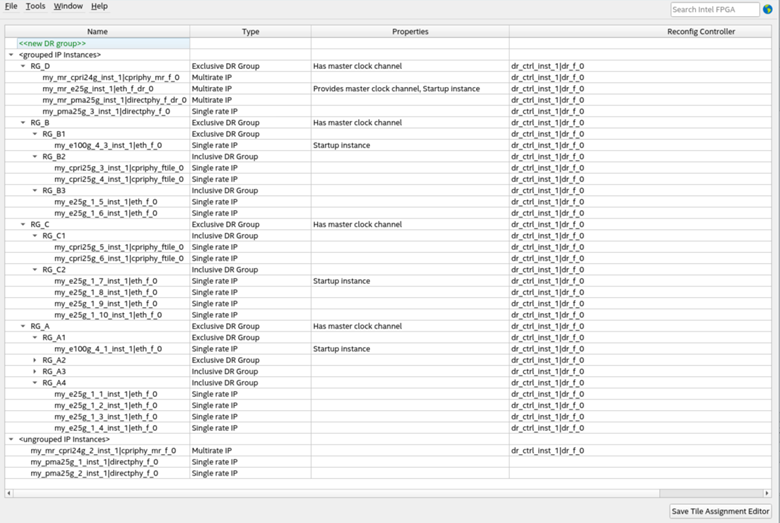780x523 pixels.
Task: Collapse the RG_C group
Action: click(23, 224)
